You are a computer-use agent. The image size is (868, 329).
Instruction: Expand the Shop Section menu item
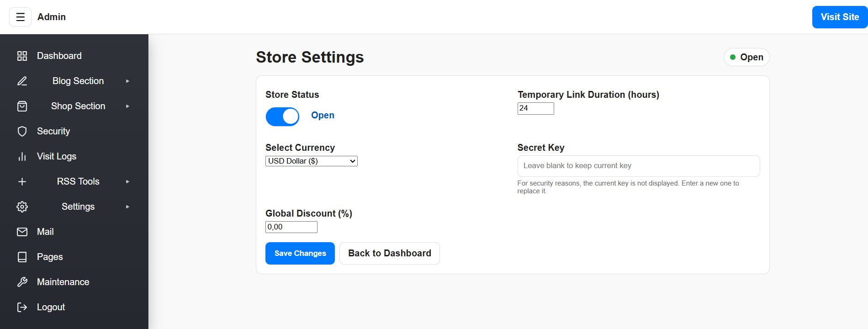click(78, 106)
